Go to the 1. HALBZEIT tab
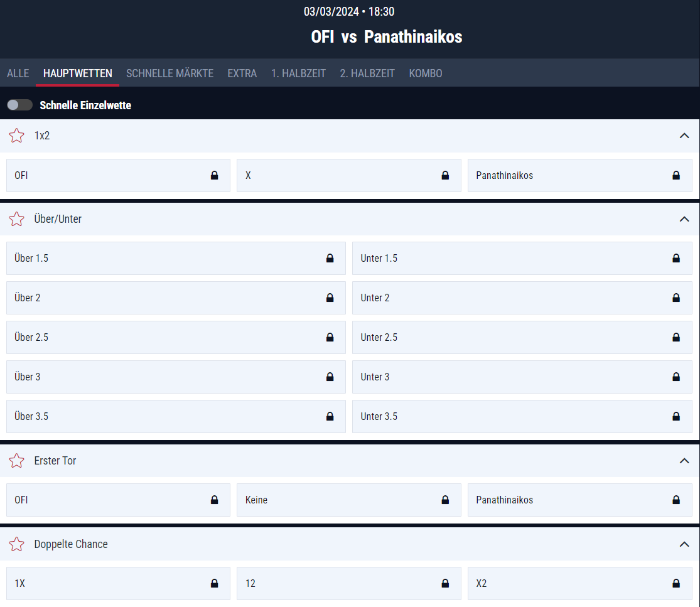 pyautogui.click(x=298, y=73)
